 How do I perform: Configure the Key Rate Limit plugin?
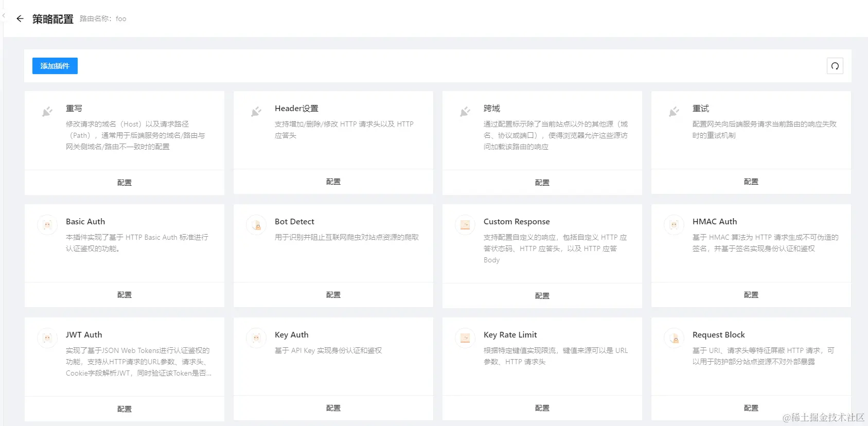click(x=542, y=408)
